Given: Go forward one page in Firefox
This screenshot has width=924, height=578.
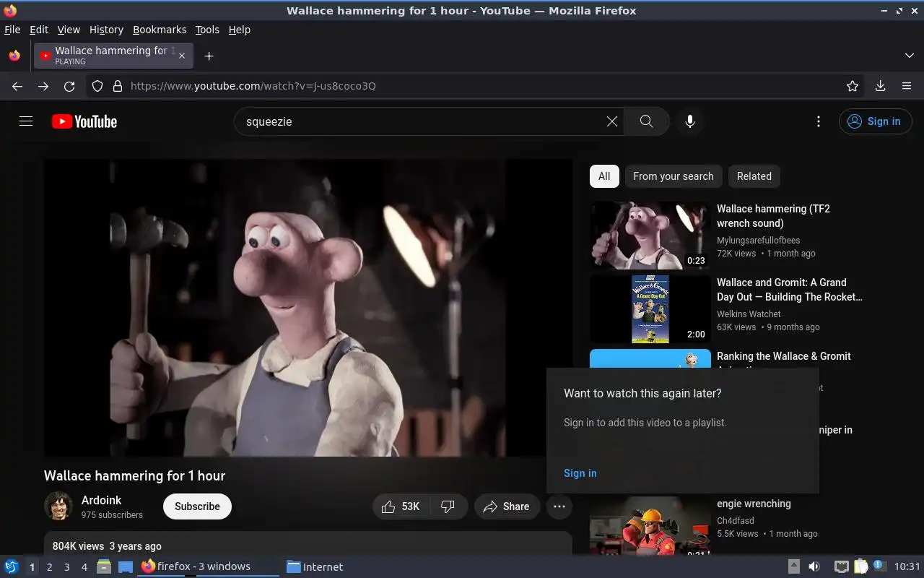Looking at the screenshot, I should tap(43, 86).
